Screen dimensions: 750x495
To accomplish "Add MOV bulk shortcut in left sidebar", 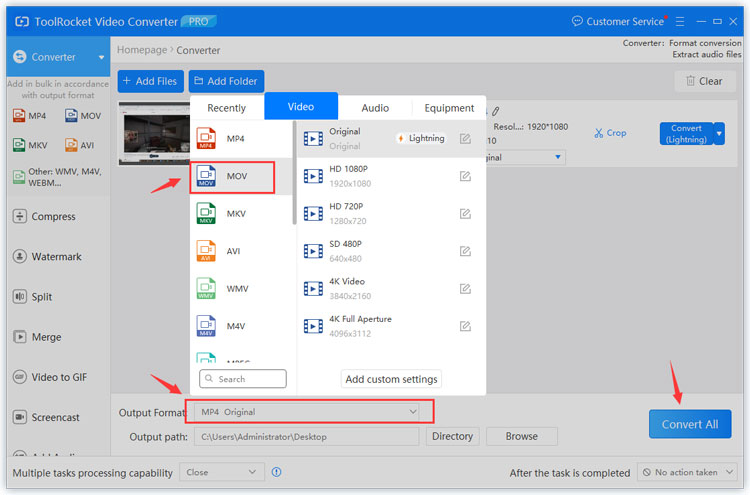I will click(83, 116).
